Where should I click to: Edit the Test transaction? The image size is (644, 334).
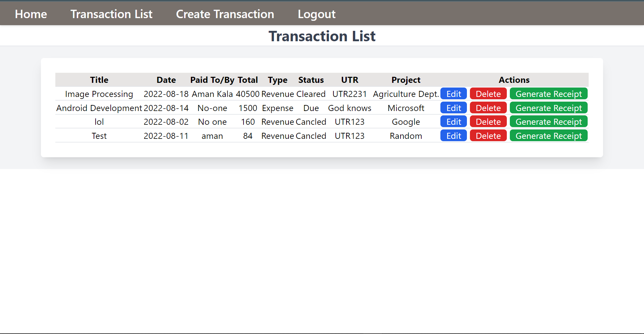453,135
